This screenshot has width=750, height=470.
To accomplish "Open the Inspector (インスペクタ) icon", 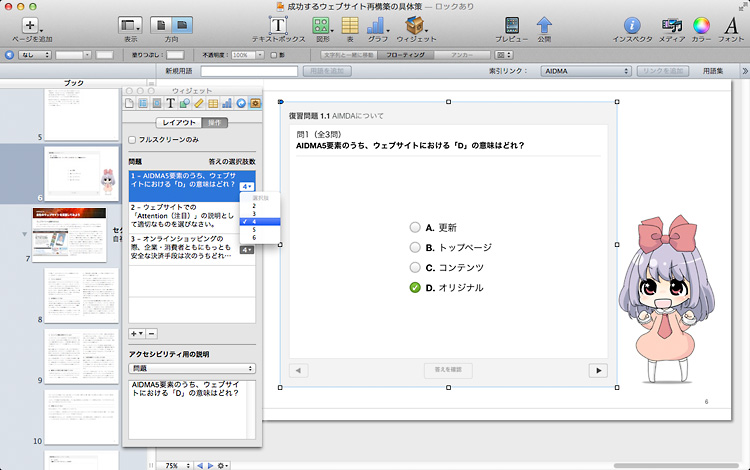I will (x=632, y=25).
